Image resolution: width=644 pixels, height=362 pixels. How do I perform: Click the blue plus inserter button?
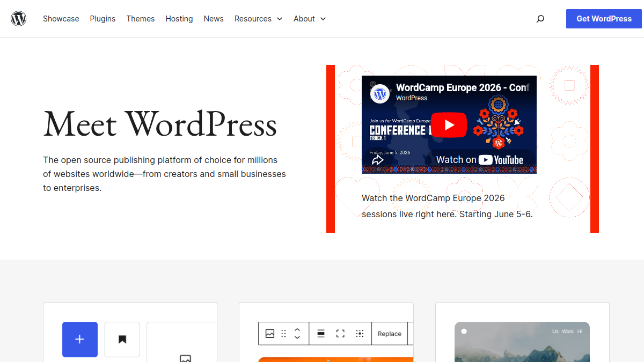tap(80, 339)
